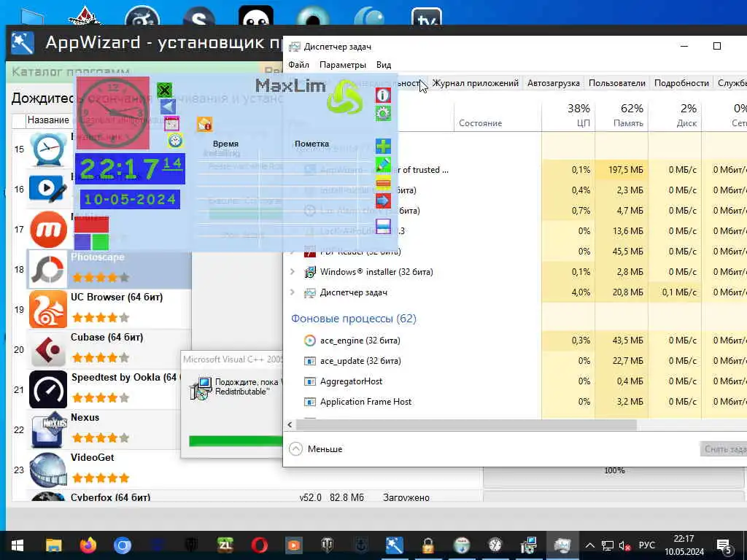Viewport: 747px width, 560px height.
Task: Open the notification center icon
Action: tap(724, 546)
